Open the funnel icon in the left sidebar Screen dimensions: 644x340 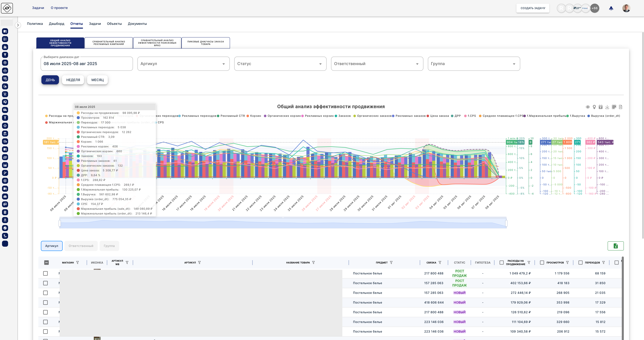(5, 55)
